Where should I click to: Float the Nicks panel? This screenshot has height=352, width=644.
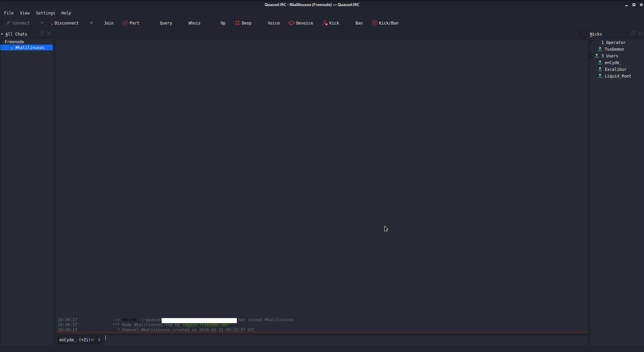click(633, 34)
